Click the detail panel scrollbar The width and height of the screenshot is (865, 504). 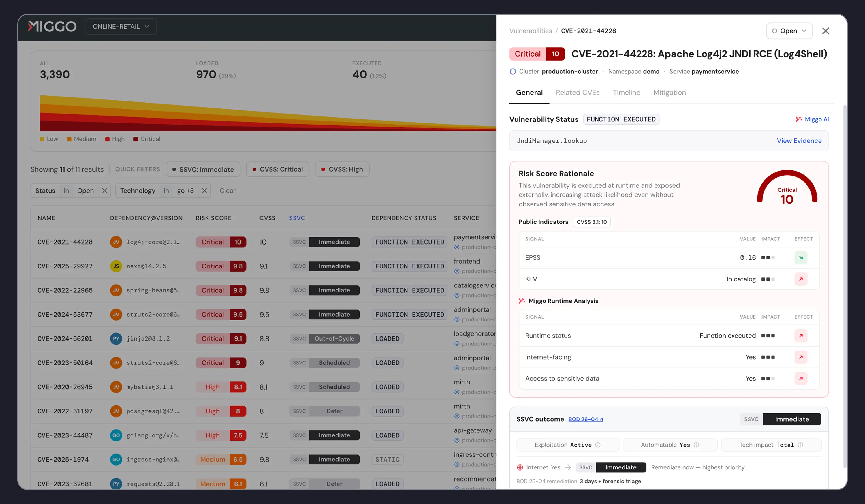point(845,287)
